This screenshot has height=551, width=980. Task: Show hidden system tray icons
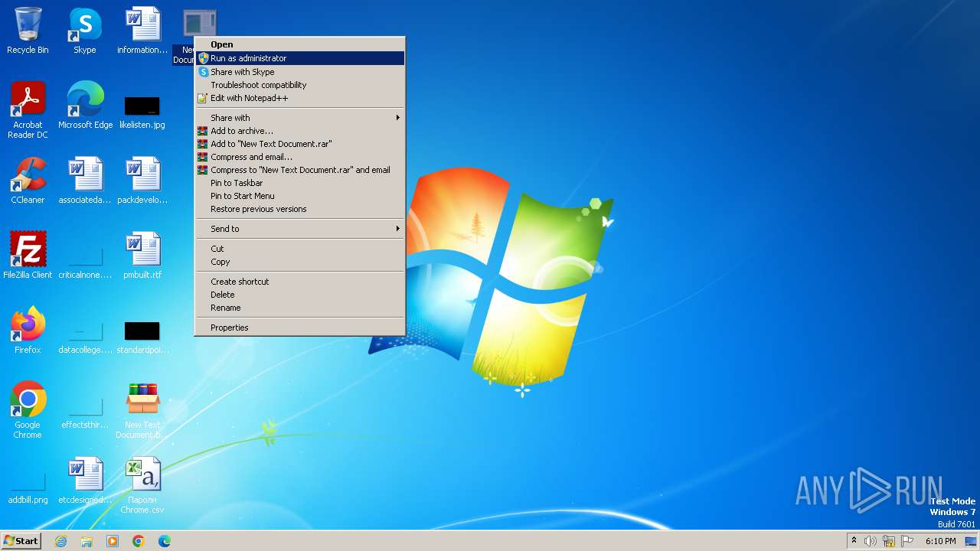pyautogui.click(x=854, y=541)
